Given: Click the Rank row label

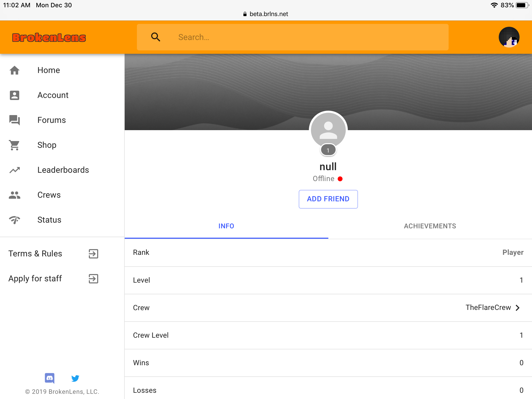Looking at the screenshot, I should pyautogui.click(x=141, y=252).
